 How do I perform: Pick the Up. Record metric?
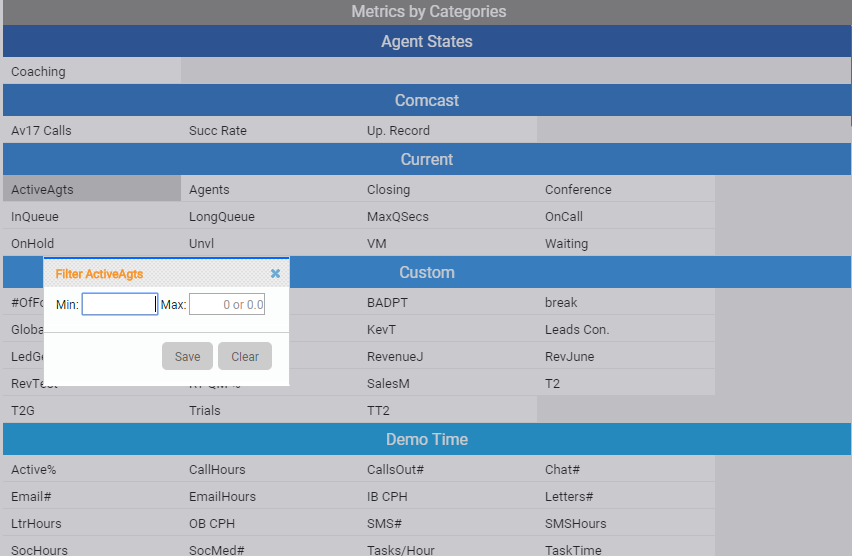coord(447,131)
